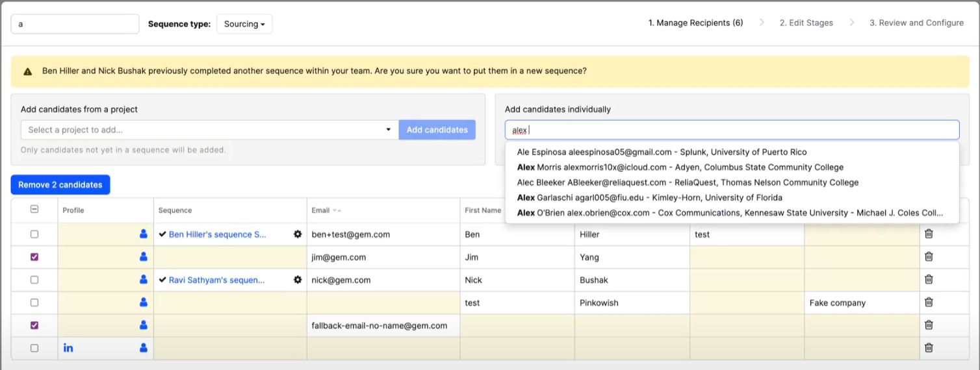Image resolution: width=980 pixels, height=370 pixels.
Task: Open settings gear beside Ben Hiller's sequence
Action: (298, 234)
